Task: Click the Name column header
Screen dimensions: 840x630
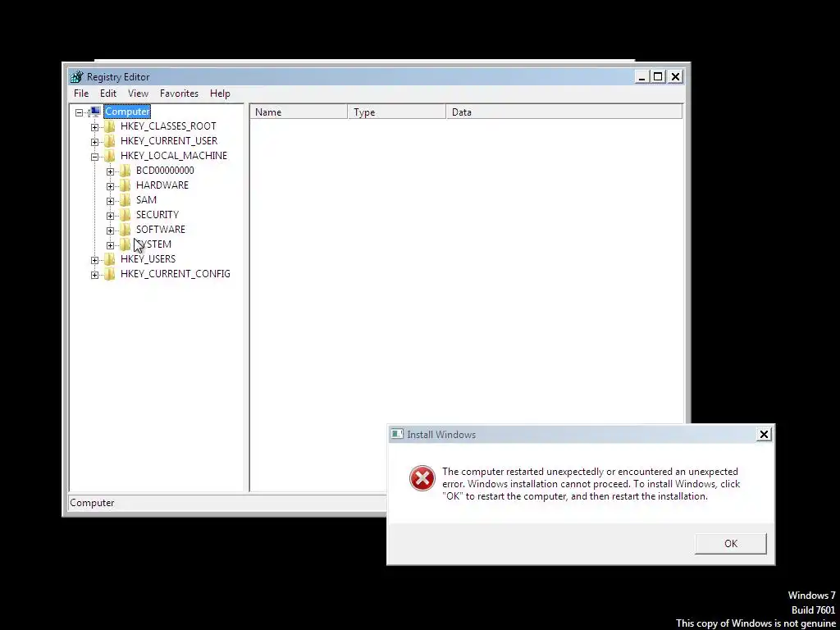Action: [299, 112]
